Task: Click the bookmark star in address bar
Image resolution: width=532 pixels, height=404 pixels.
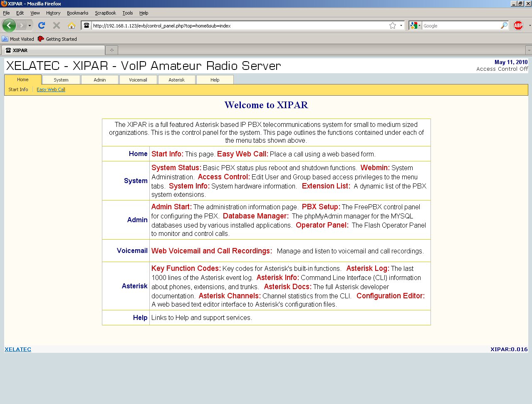Action: [x=392, y=25]
